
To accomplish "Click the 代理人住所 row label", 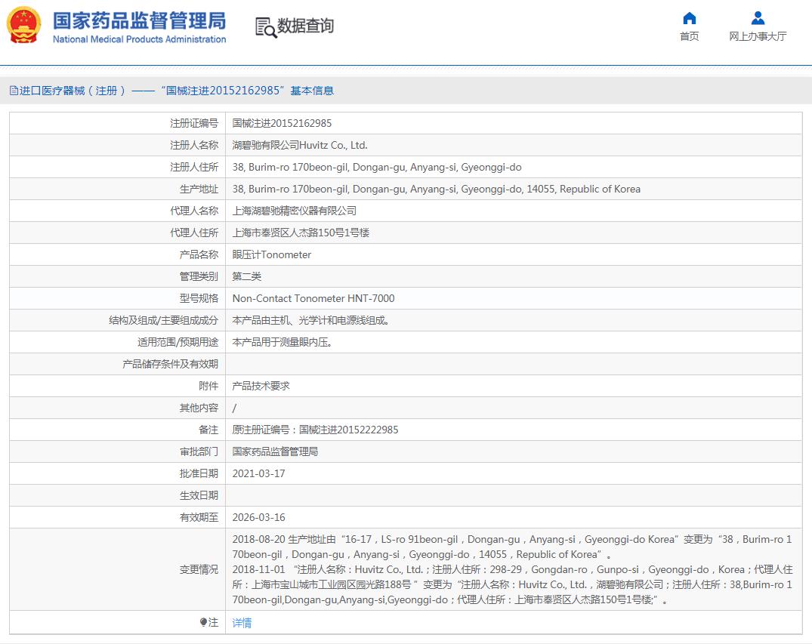I will [194, 233].
